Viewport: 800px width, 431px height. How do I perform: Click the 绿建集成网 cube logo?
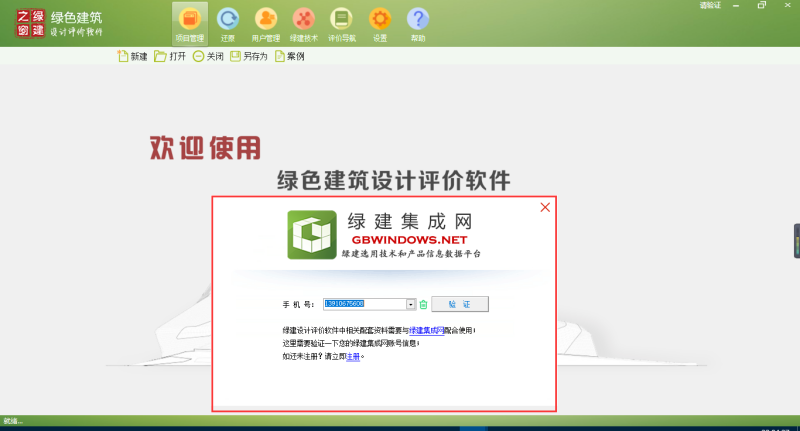coord(312,235)
